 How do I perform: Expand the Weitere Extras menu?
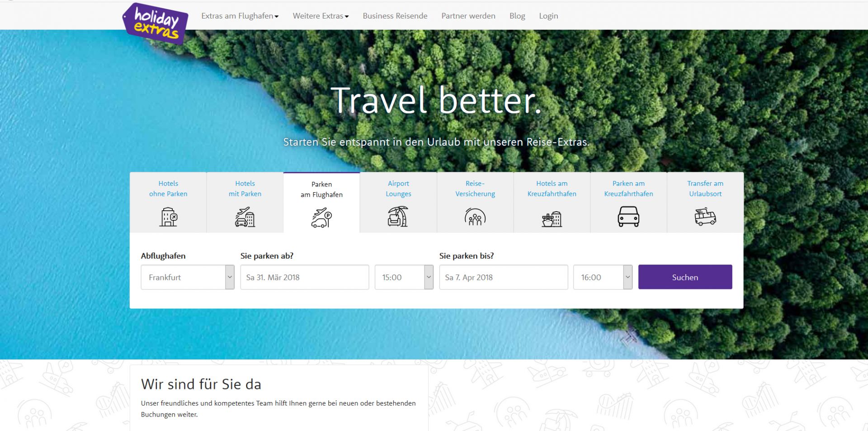321,16
